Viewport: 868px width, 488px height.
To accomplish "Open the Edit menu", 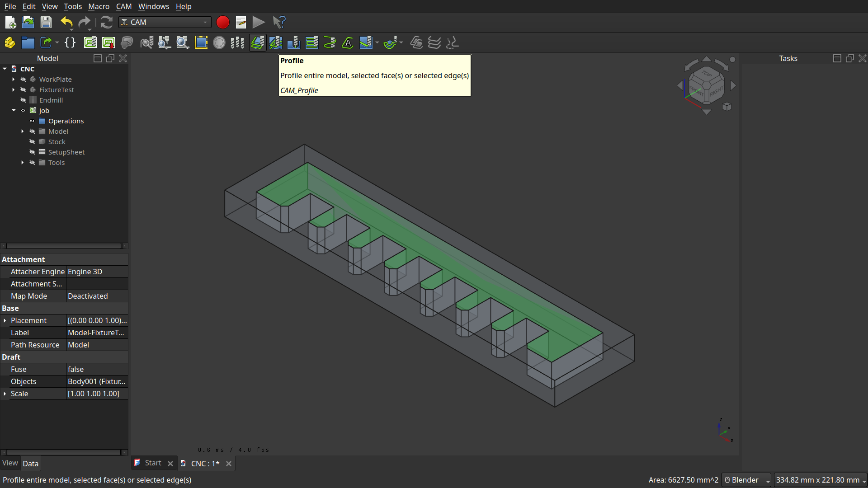I will click(29, 6).
